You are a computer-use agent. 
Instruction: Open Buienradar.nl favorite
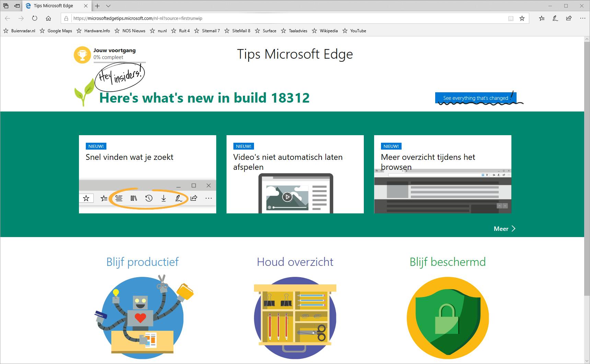tap(19, 31)
